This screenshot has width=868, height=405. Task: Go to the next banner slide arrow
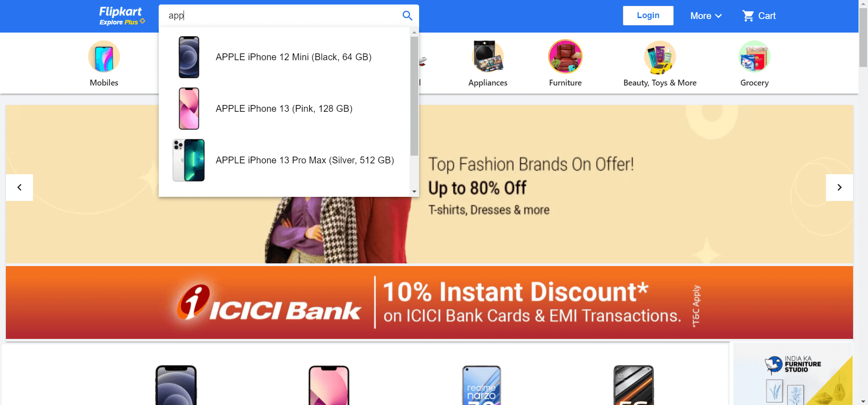pyautogui.click(x=840, y=187)
